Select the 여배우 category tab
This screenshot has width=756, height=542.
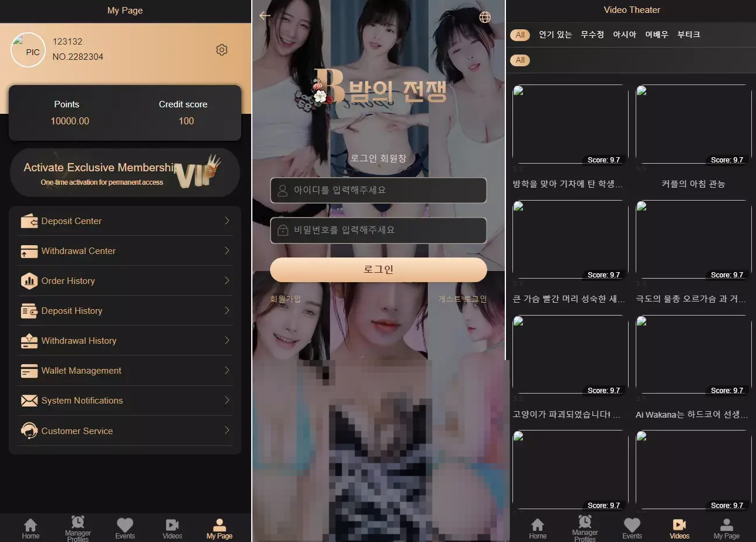[x=656, y=35]
